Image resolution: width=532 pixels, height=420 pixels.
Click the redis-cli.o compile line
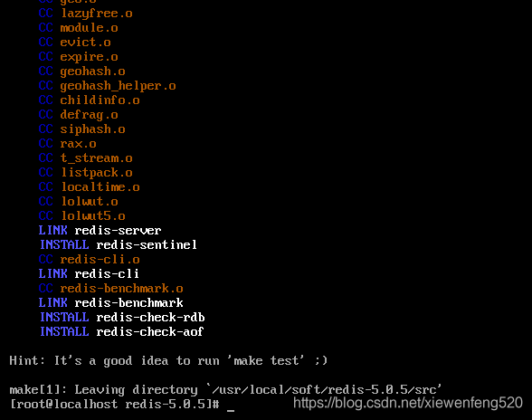click(x=90, y=260)
